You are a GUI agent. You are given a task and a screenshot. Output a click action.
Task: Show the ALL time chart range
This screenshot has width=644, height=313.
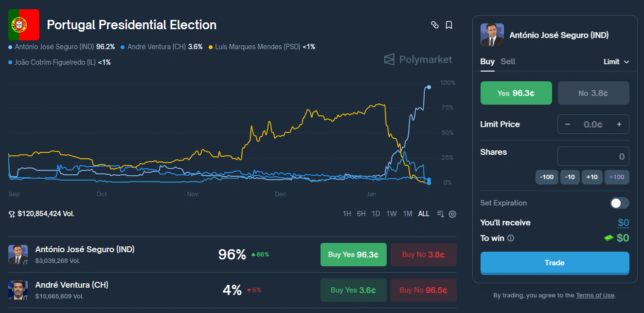424,214
